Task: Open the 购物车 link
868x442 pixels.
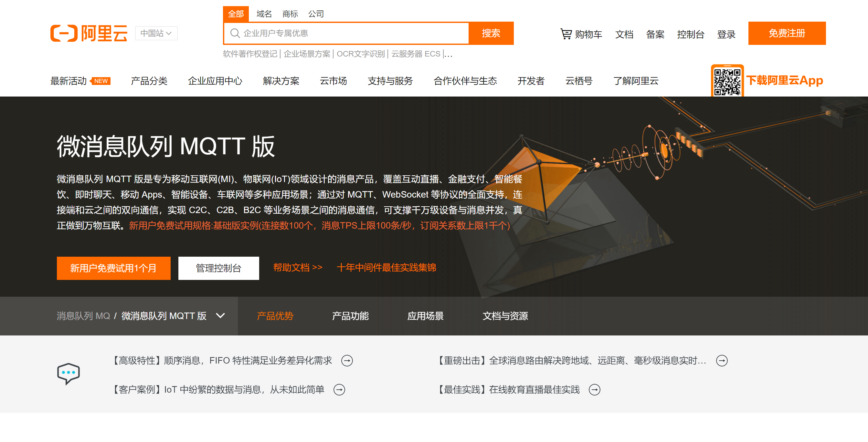Action: [x=588, y=34]
